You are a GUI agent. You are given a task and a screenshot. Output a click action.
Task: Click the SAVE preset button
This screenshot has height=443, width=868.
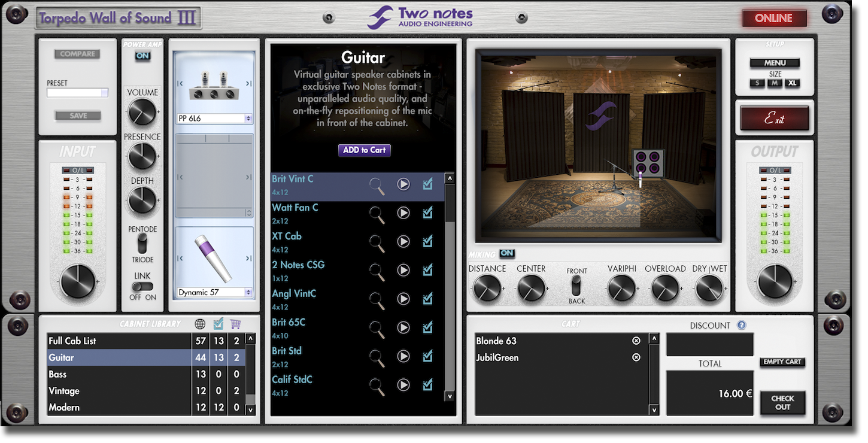[78, 116]
